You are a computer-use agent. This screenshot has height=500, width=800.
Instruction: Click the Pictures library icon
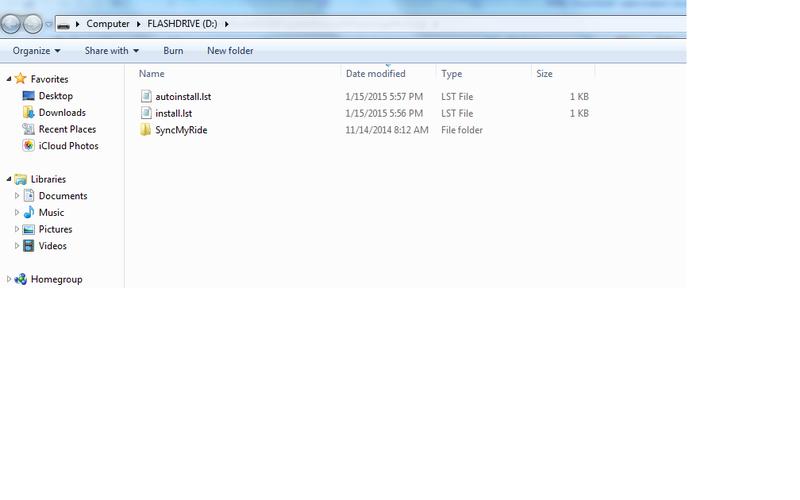coord(29,229)
